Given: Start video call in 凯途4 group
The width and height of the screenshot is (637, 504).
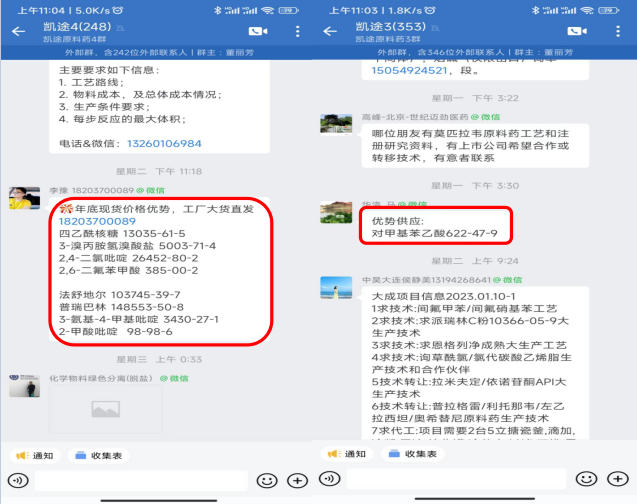Looking at the screenshot, I should tap(258, 31).
